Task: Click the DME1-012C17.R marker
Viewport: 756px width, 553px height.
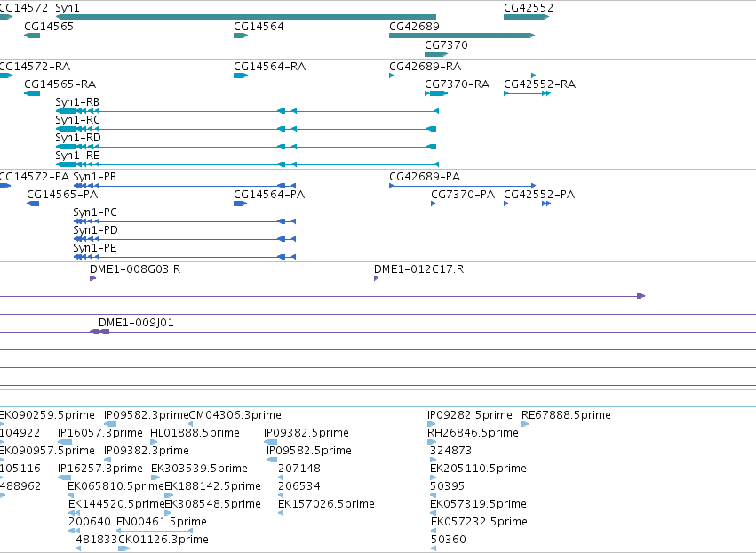Action: point(376,278)
